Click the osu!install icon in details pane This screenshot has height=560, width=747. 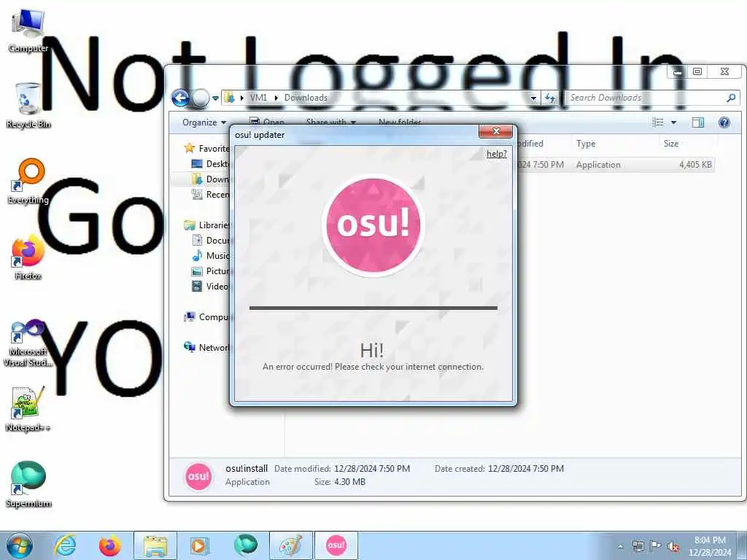point(198,476)
